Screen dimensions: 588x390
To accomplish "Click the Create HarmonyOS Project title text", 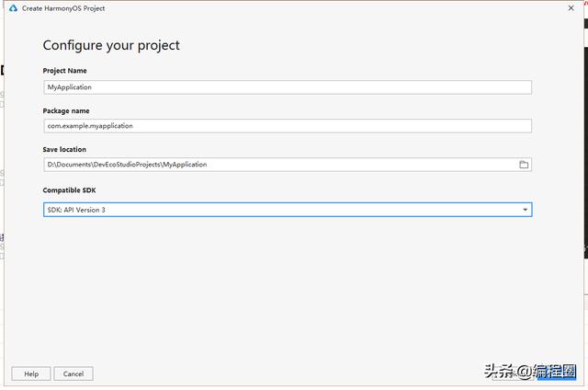I will point(63,8).
